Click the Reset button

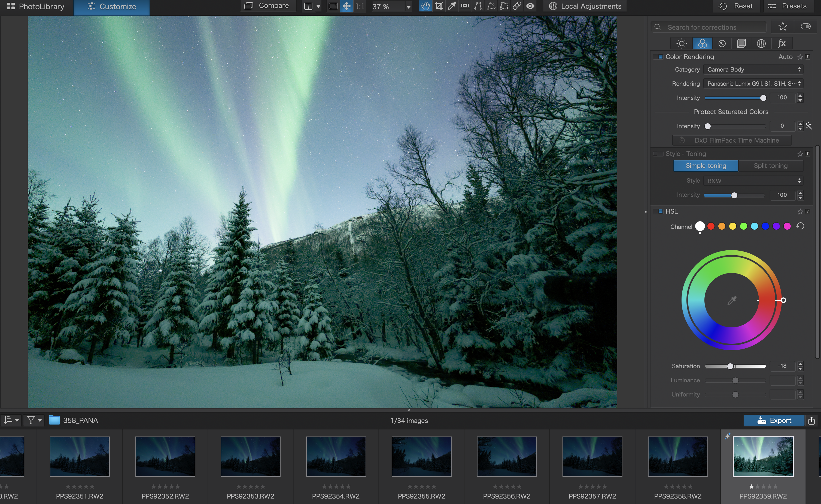pyautogui.click(x=737, y=6)
